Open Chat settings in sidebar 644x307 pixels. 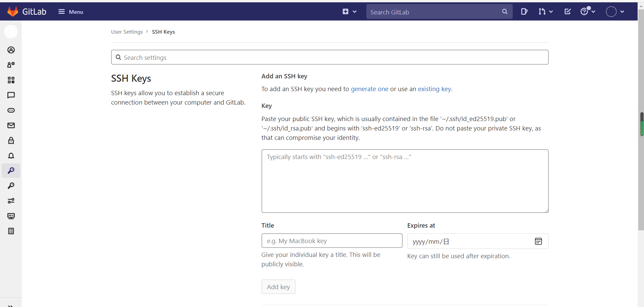tap(11, 95)
